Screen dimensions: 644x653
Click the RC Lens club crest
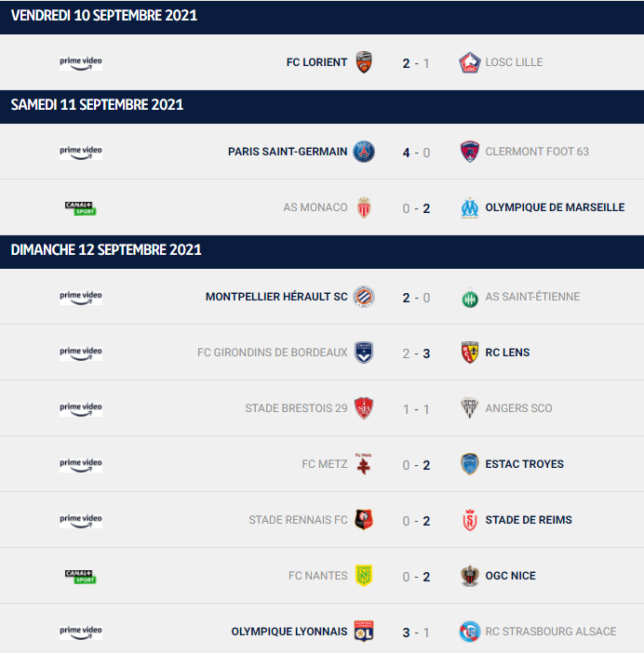pyautogui.click(x=469, y=353)
